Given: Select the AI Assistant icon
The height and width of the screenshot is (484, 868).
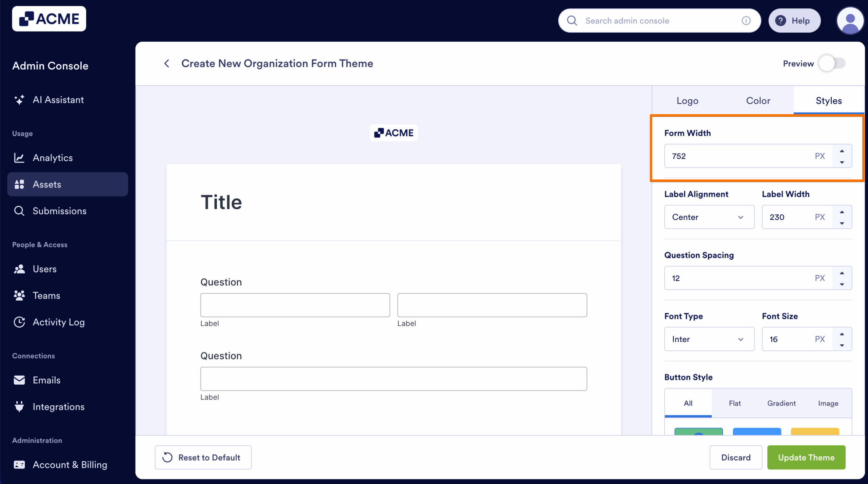Looking at the screenshot, I should [19, 100].
